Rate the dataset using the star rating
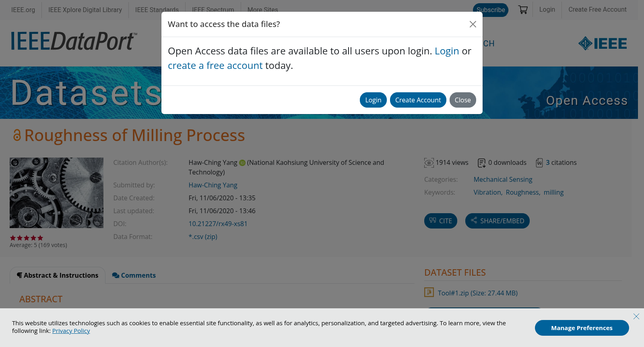The height and width of the screenshot is (347, 644). coord(27,238)
